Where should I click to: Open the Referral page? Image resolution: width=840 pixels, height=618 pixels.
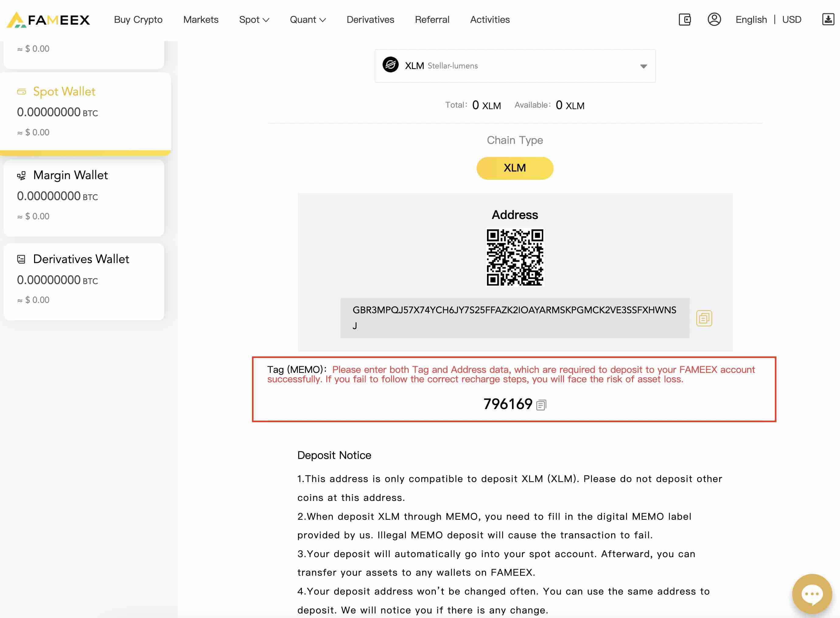(432, 19)
